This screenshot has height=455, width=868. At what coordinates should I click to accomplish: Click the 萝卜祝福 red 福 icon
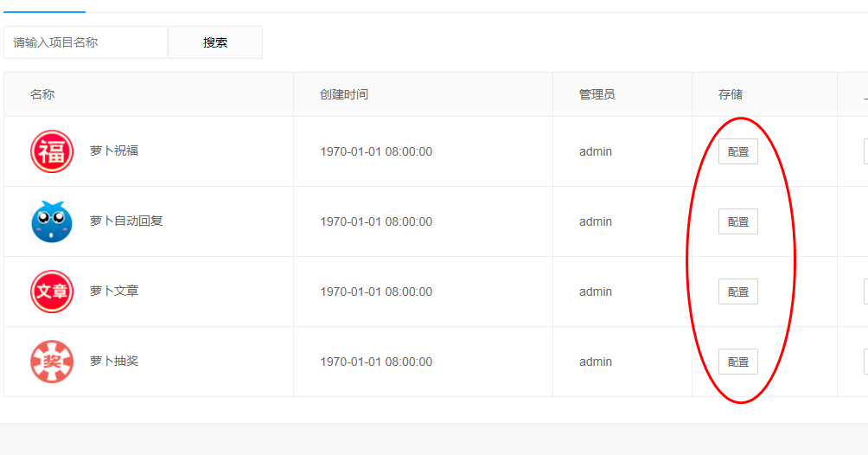(52, 151)
